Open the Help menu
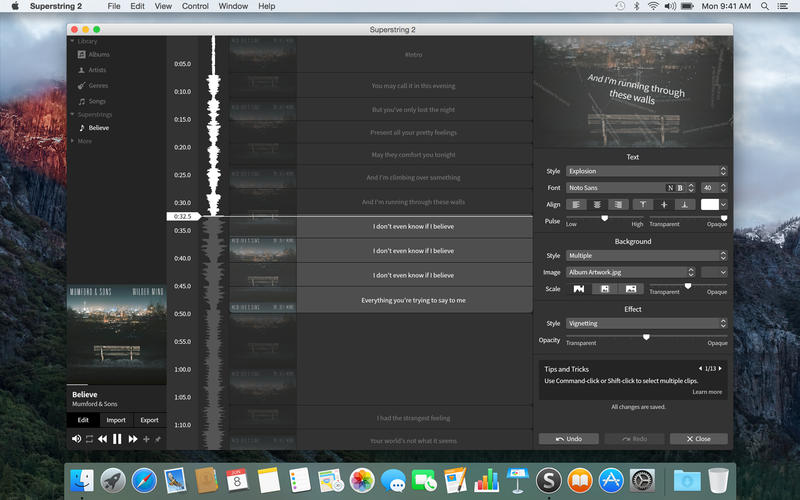Viewport: 800px width, 500px height. 266,6
